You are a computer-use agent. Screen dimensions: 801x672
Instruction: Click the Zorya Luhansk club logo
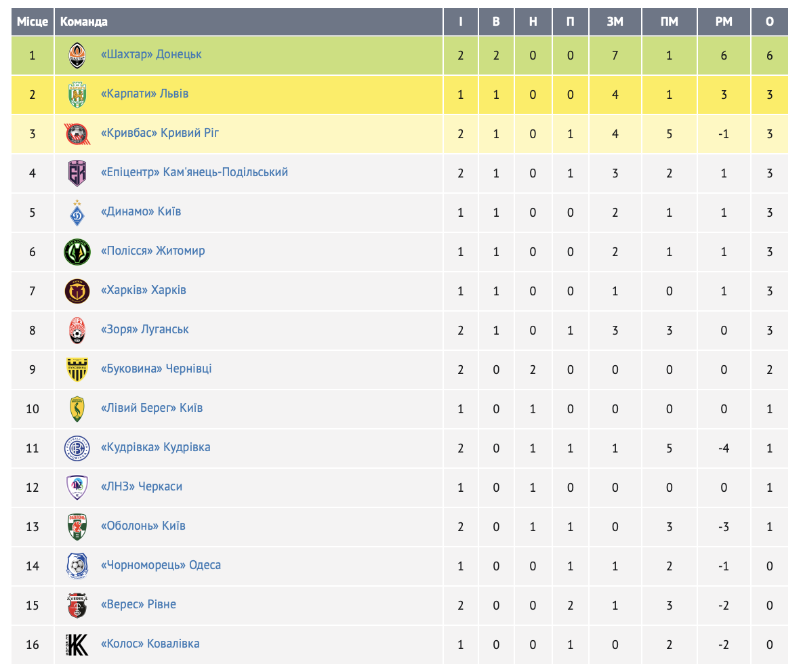pos(77,331)
